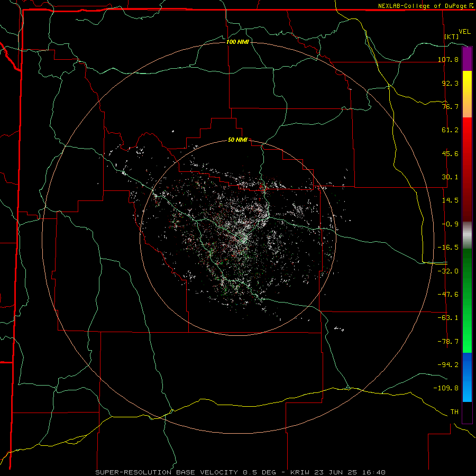Click the 61.2 velocity scale value

[x=450, y=130]
